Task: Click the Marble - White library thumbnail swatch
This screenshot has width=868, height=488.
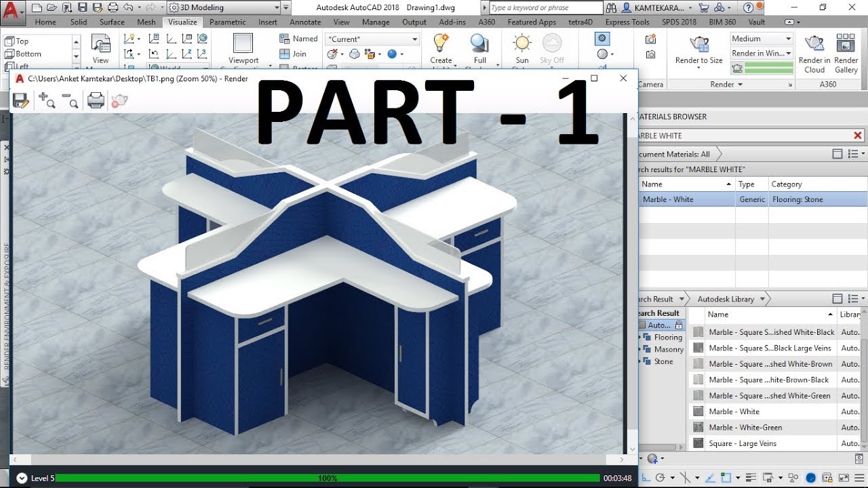Action: click(x=698, y=411)
